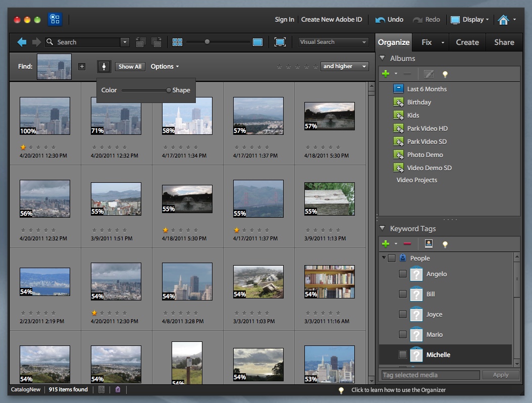Image resolution: width=532 pixels, height=403 pixels.
Task: Click the red minus in Keyword Tags
Action: point(407,244)
